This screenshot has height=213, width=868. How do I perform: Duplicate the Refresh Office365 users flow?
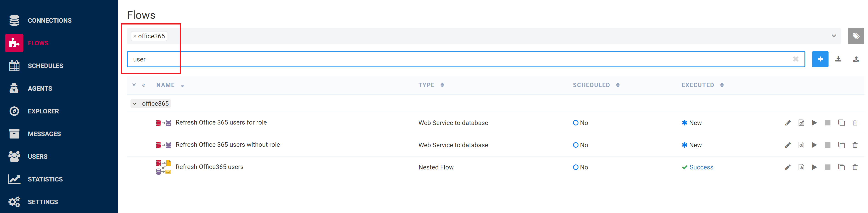tap(841, 167)
